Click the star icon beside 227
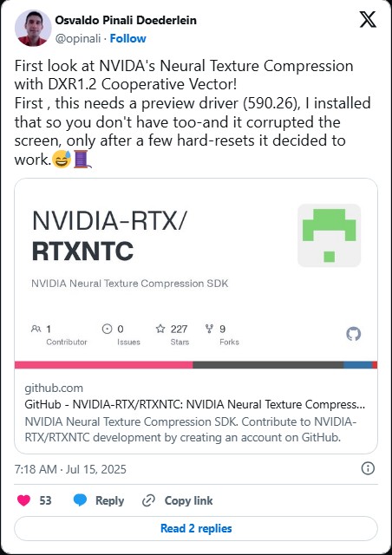The image size is (392, 555). (160, 329)
